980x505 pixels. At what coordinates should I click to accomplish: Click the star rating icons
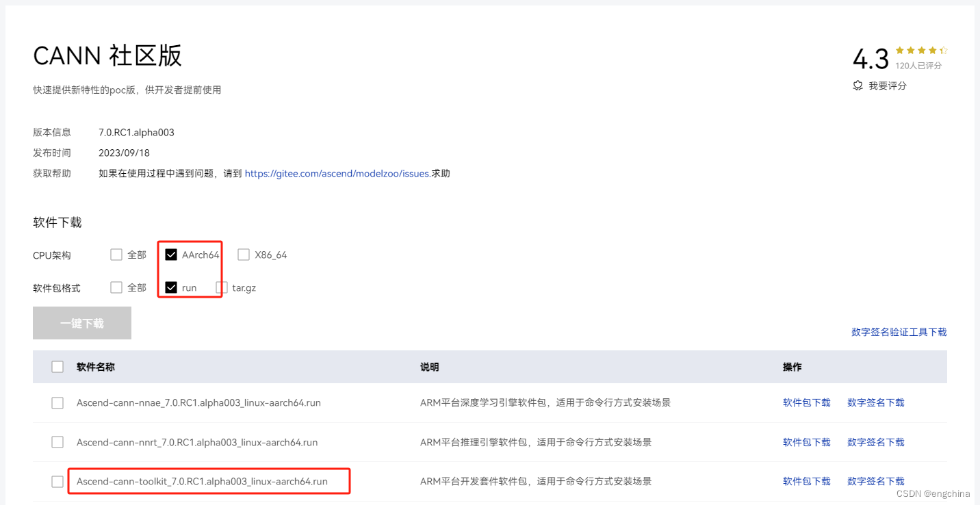(921, 51)
